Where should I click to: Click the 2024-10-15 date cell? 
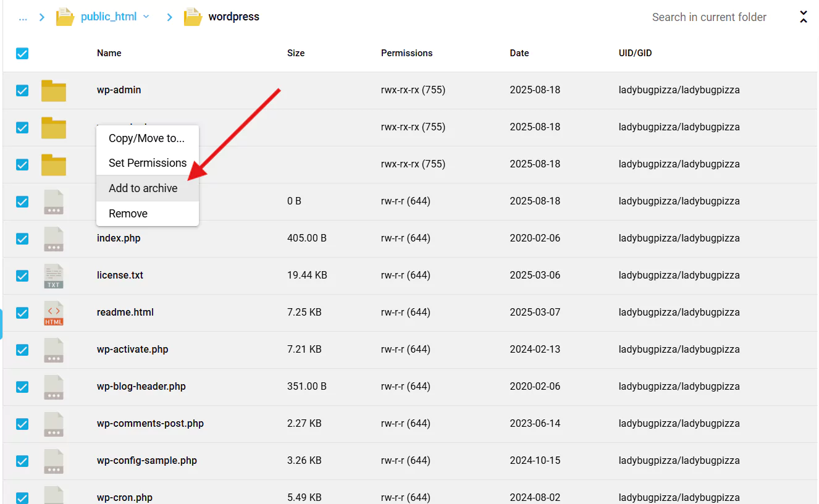click(535, 461)
